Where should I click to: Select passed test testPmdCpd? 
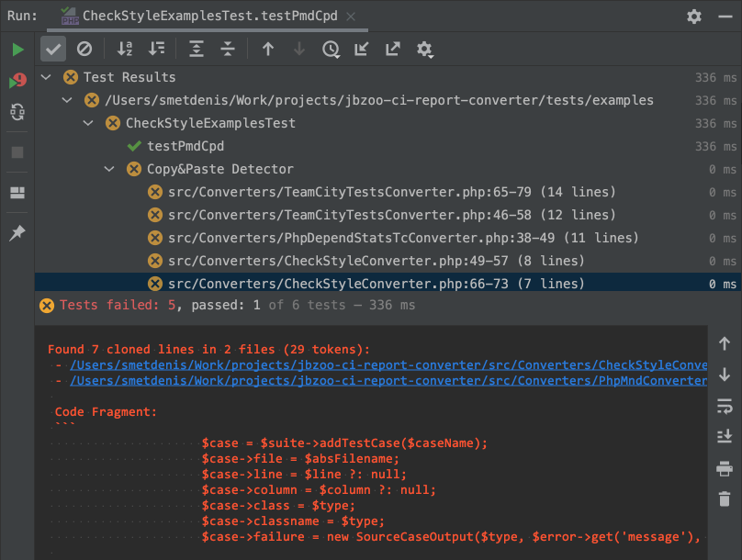388,146
